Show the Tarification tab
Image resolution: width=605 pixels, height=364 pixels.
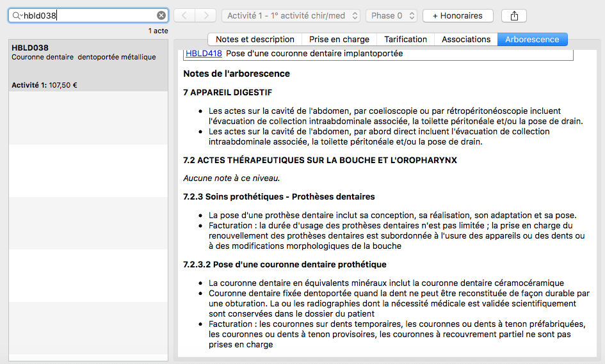point(405,39)
